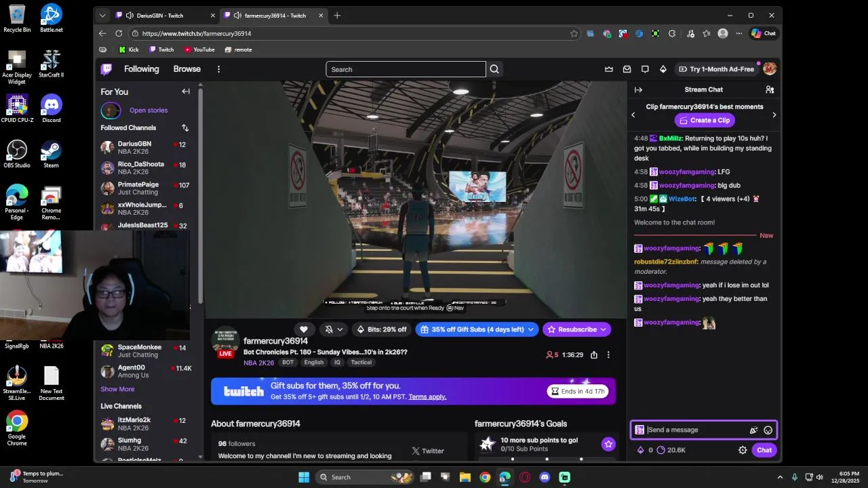The image size is (868, 488).
Task: Open Twitch notifications inbox icon
Action: click(627, 69)
